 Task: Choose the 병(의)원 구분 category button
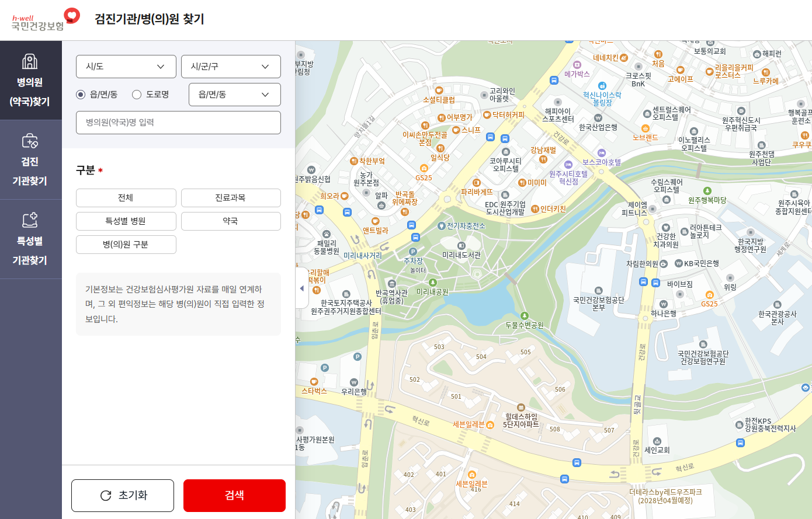(x=126, y=245)
